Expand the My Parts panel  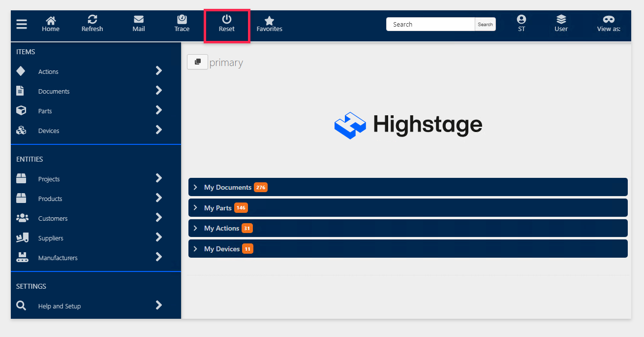pyautogui.click(x=408, y=208)
